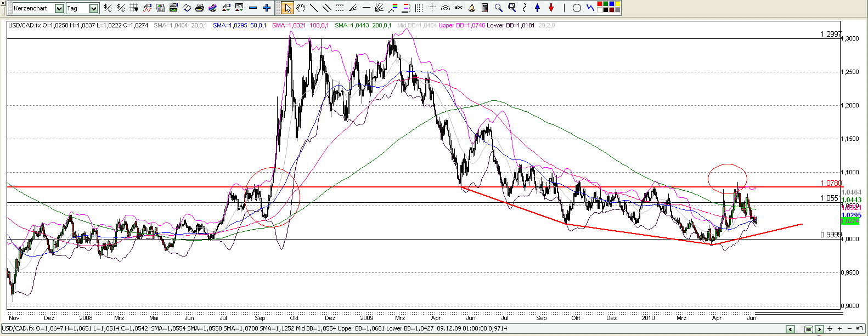Click the first $/€ currency icon

click(108, 8)
